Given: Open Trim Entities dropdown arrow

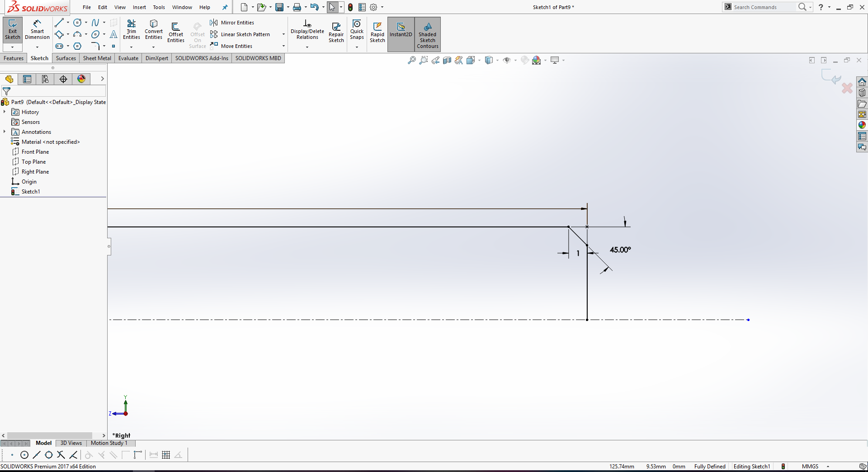Looking at the screenshot, I should pyautogui.click(x=132, y=47).
